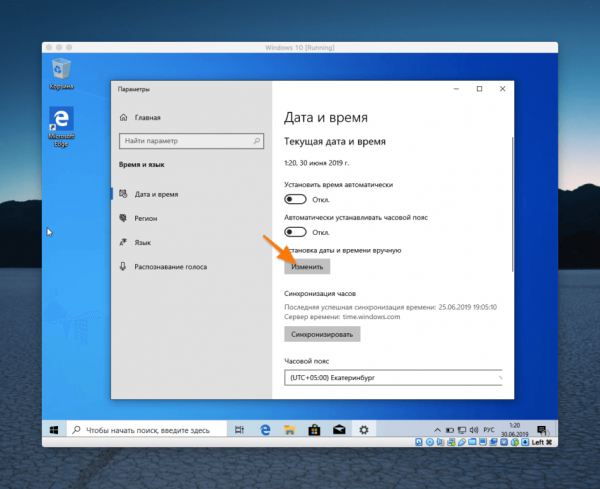Open the Action Center notifications icon
The height and width of the screenshot is (489, 600).
542,430
